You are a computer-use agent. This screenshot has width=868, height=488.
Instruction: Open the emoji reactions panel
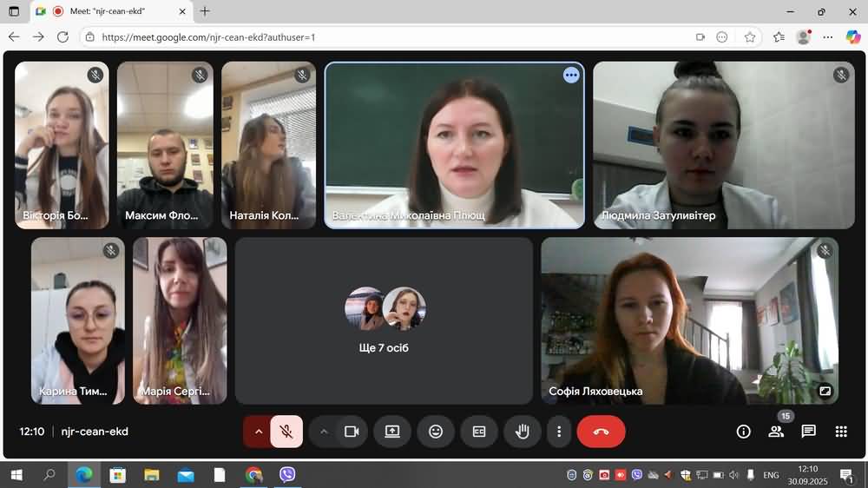[436, 432]
